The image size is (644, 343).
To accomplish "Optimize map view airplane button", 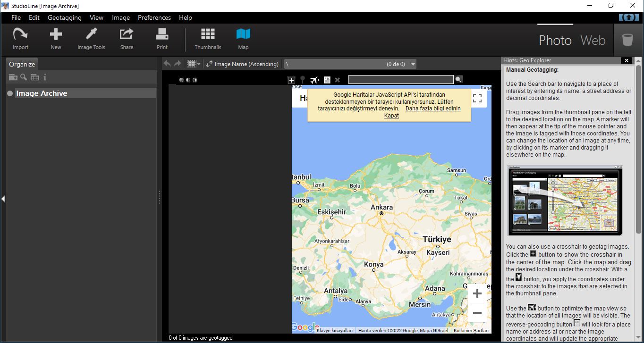I will tap(314, 80).
